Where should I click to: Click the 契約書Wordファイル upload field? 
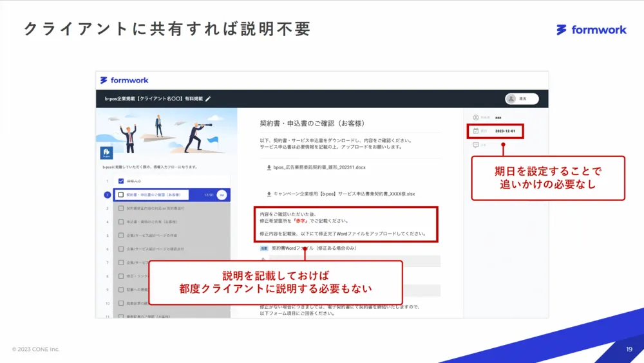tap(354, 261)
